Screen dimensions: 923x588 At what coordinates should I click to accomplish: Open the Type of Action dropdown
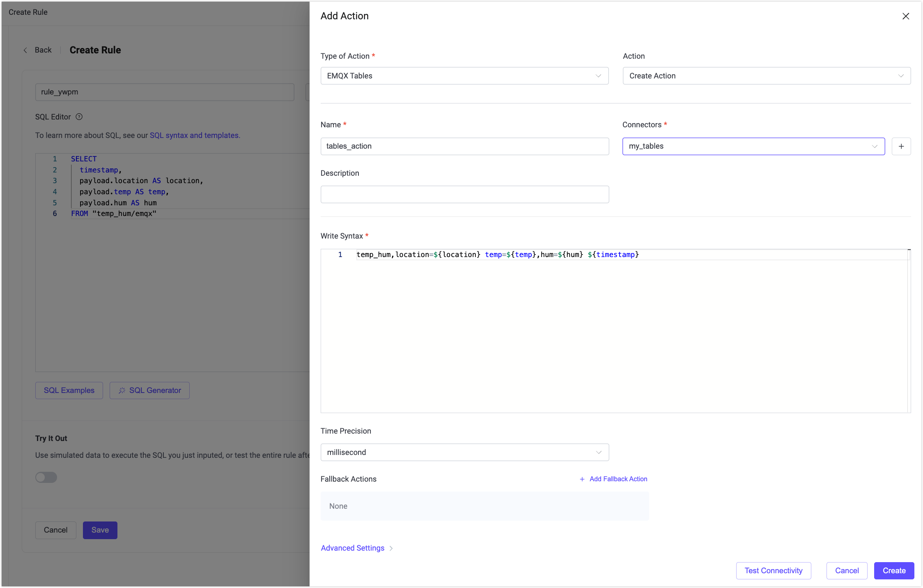click(464, 76)
